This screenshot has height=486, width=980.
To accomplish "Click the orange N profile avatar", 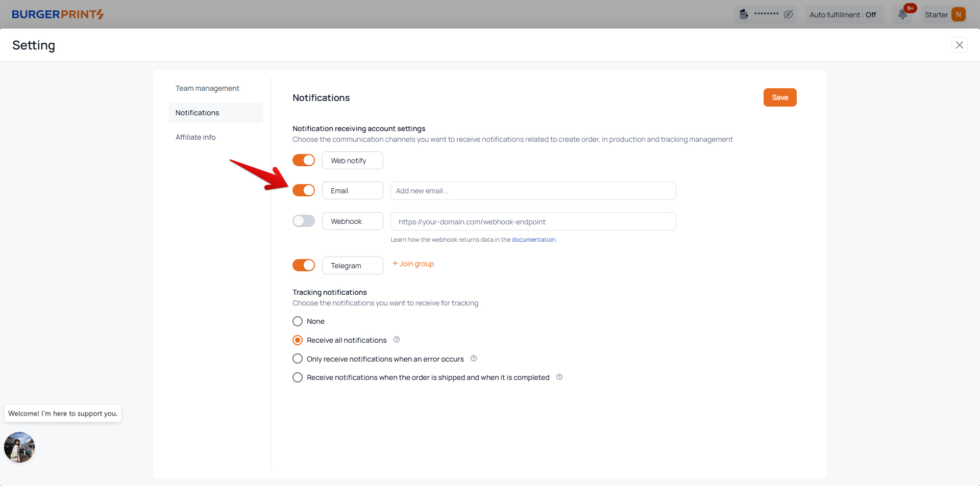I will pyautogui.click(x=959, y=14).
